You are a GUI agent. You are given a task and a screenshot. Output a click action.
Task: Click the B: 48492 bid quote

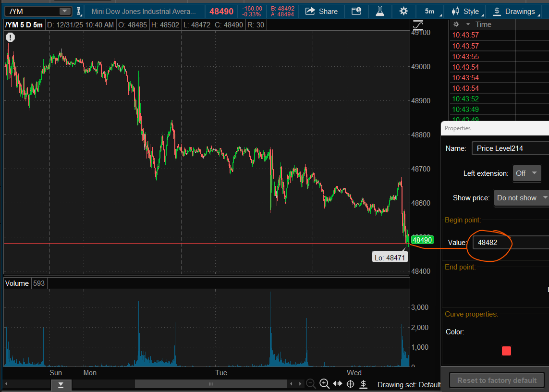282,9
